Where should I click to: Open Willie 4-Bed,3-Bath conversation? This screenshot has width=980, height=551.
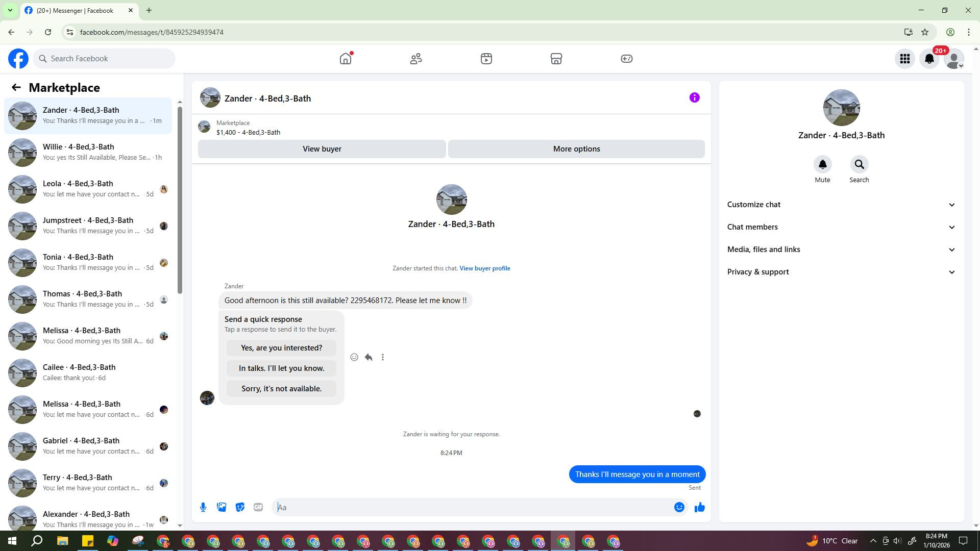88,152
